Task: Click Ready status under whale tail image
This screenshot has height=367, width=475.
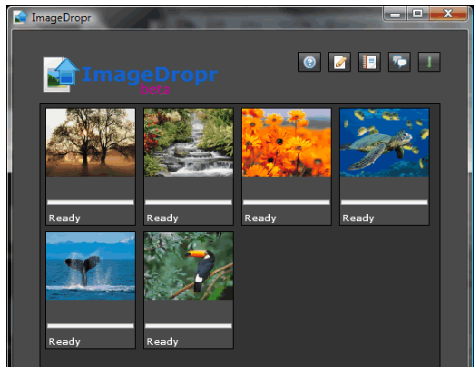Action: (x=65, y=342)
